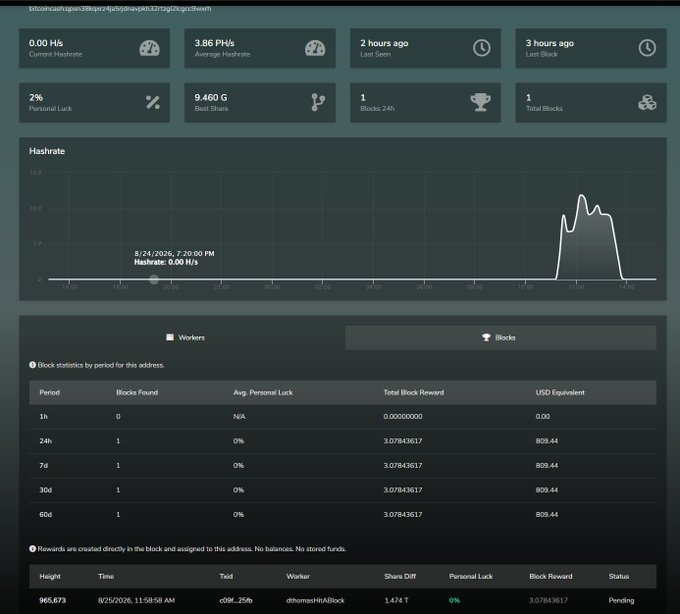Image resolution: width=680 pixels, height=614 pixels.
Task: Click the Average Hashrate speedometer icon
Action: click(x=315, y=48)
